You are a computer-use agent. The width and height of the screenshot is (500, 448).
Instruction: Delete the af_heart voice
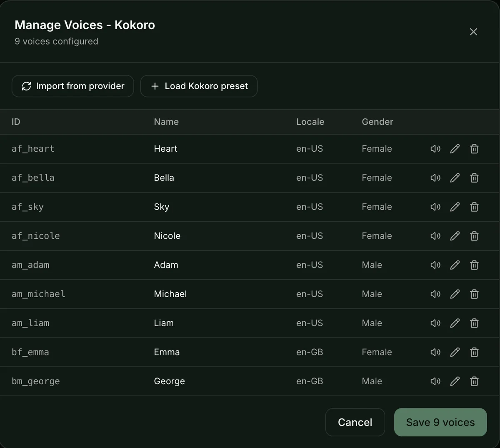[x=474, y=149]
